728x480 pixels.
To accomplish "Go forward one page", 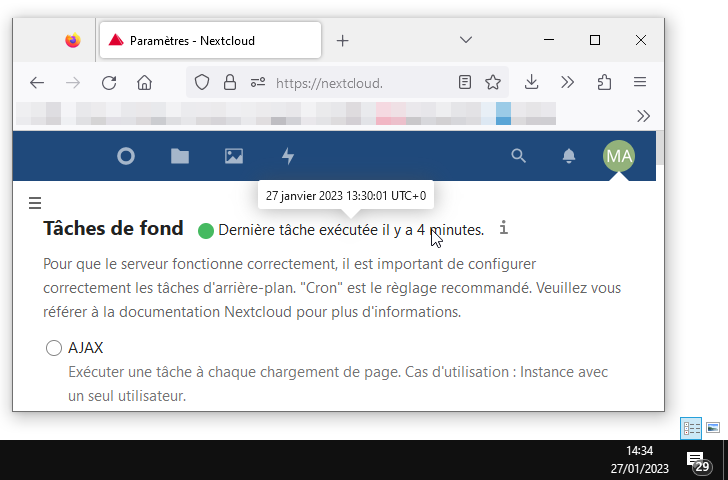I will [73, 83].
